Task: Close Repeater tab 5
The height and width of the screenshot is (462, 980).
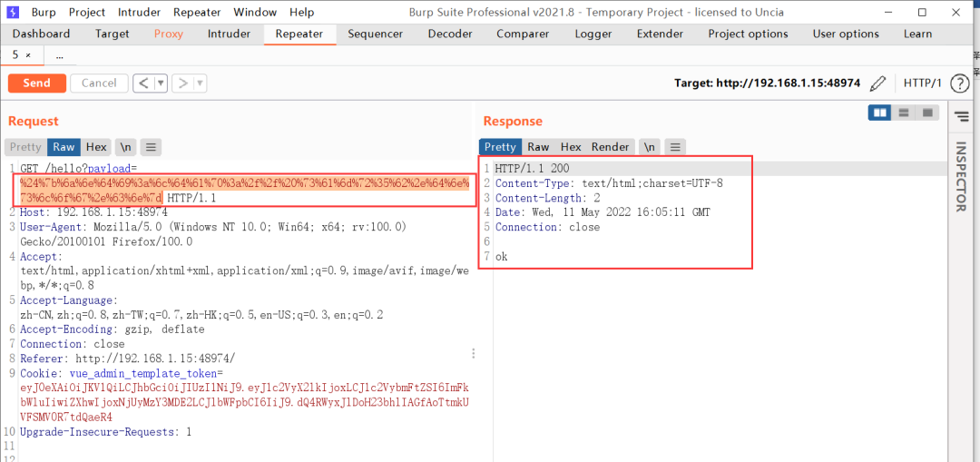Action: pos(28,55)
